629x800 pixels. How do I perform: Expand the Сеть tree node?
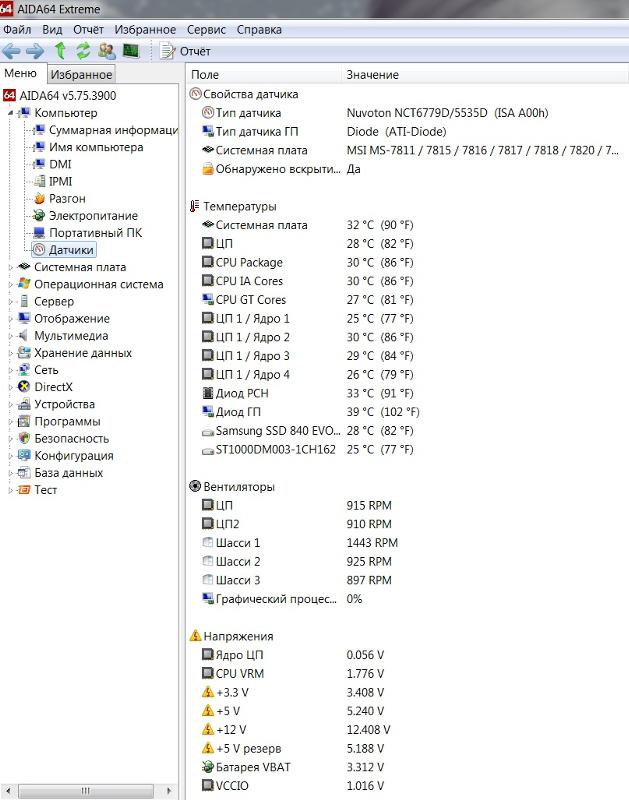(10, 370)
